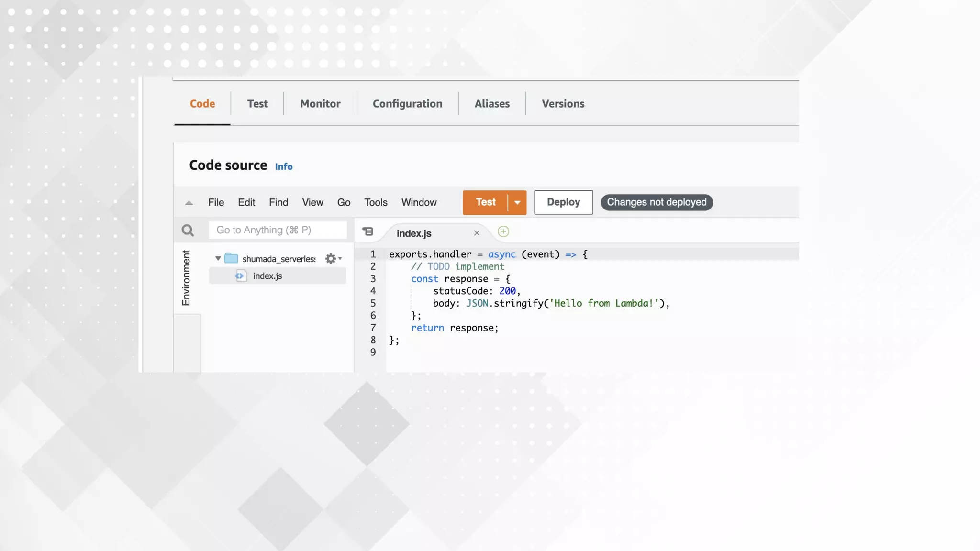The width and height of the screenshot is (980, 551).
Task: Close the index.js editor tab
Action: [477, 233]
